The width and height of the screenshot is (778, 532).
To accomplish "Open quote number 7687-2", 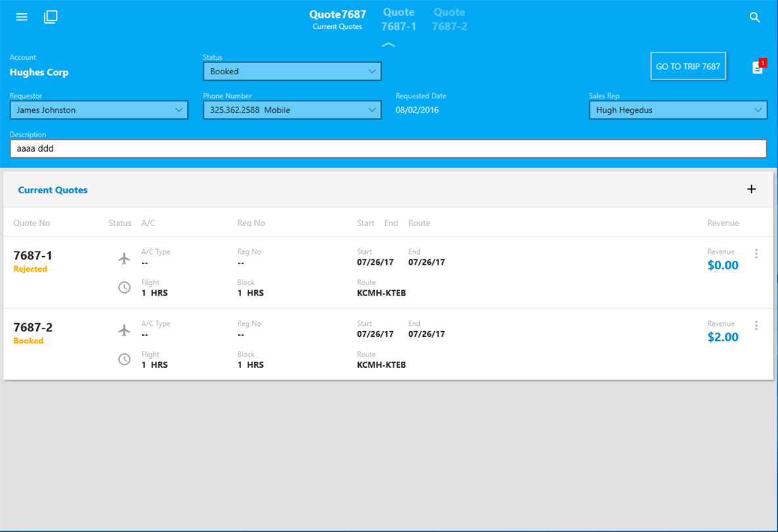I will [33, 327].
